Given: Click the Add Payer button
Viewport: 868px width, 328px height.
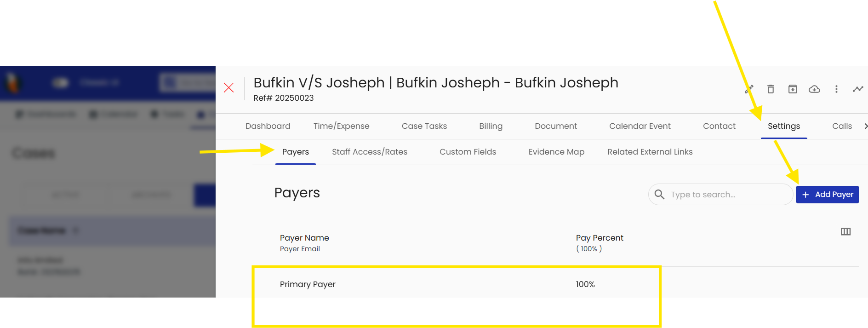Looking at the screenshot, I should tap(827, 195).
